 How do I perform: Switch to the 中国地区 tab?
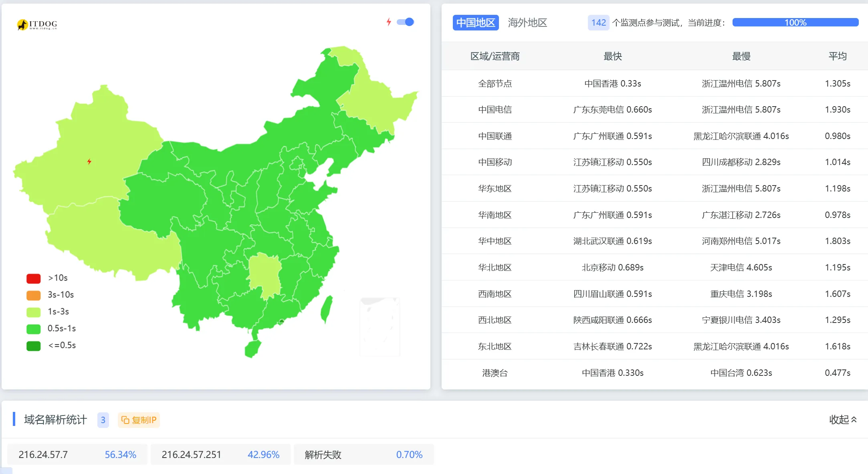pyautogui.click(x=476, y=23)
